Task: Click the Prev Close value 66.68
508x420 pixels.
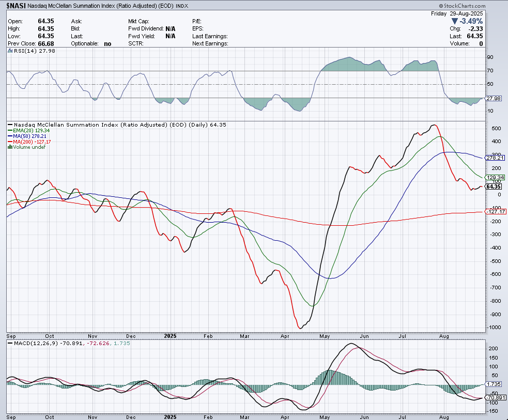Action: click(46, 44)
